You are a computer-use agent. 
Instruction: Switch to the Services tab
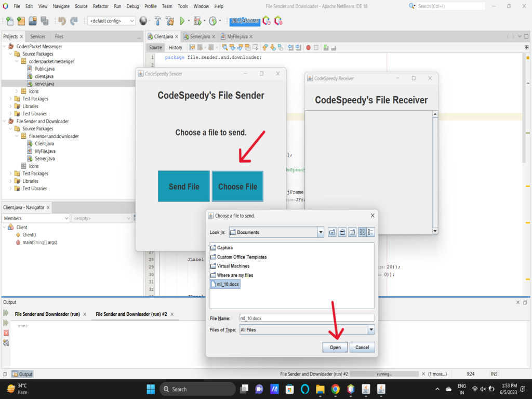point(37,36)
